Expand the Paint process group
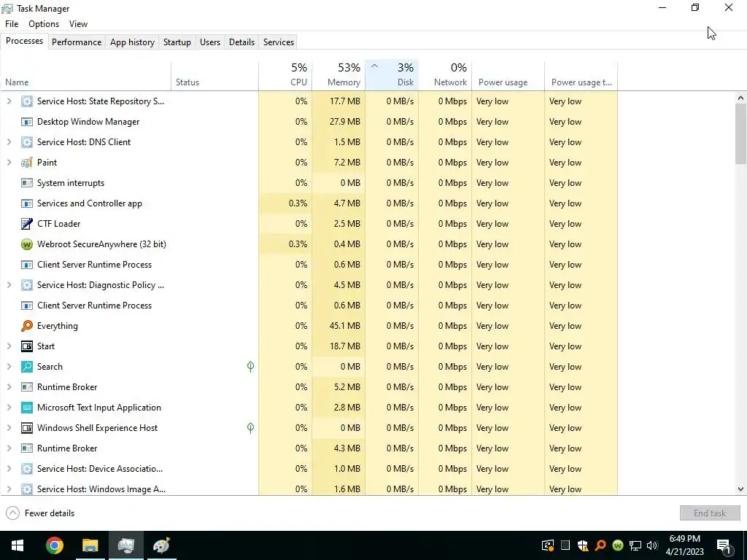Screen dimensions: 747x560 pyautogui.click(x=9, y=163)
